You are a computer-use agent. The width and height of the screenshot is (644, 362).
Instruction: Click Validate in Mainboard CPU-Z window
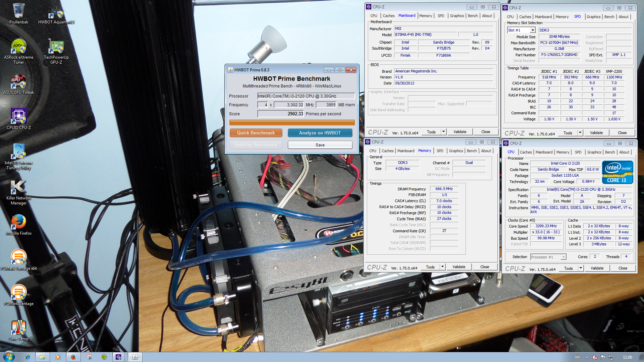(460, 132)
